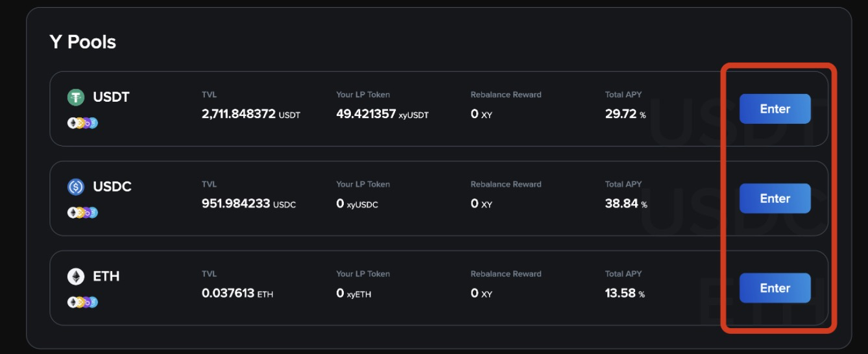Click the ETH pool name label

[106, 276]
